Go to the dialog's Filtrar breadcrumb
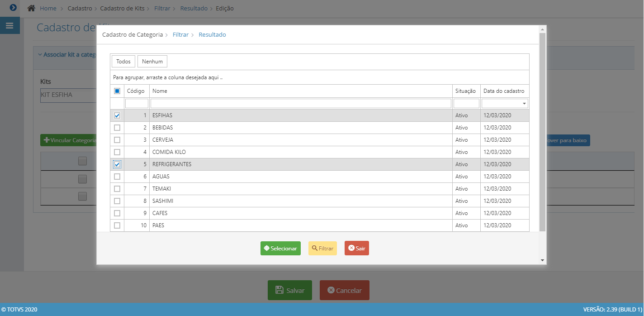Screen dimensions: 644x316 [x=180, y=34]
